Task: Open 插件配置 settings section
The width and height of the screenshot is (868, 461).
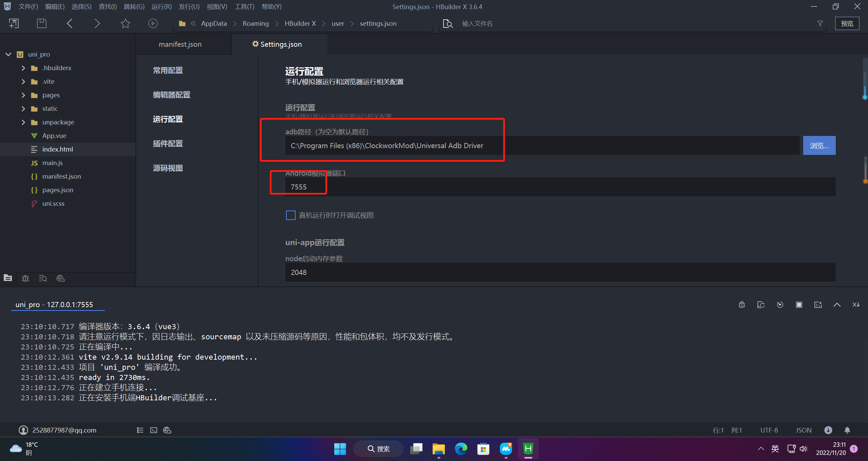Action: pyautogui.click(x=168, y=143)
